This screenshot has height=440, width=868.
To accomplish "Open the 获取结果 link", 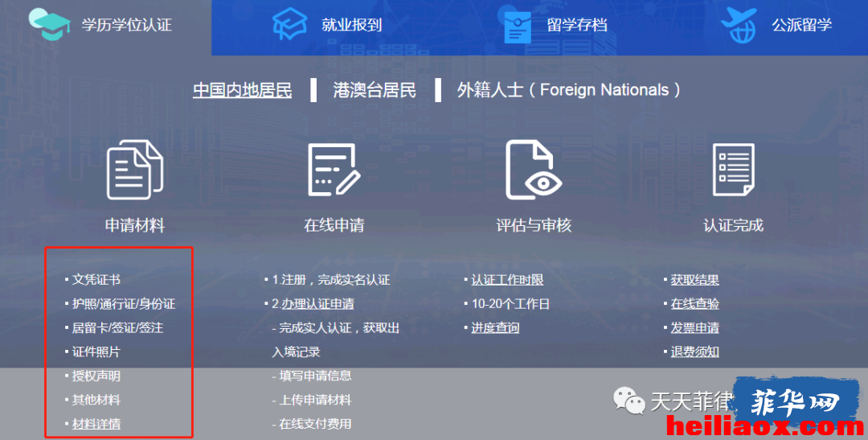I will pyautogui.click(x=694, y=280).
